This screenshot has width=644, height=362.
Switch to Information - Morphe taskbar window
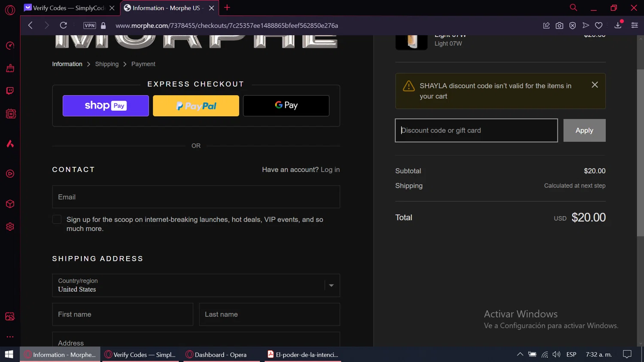60,354
